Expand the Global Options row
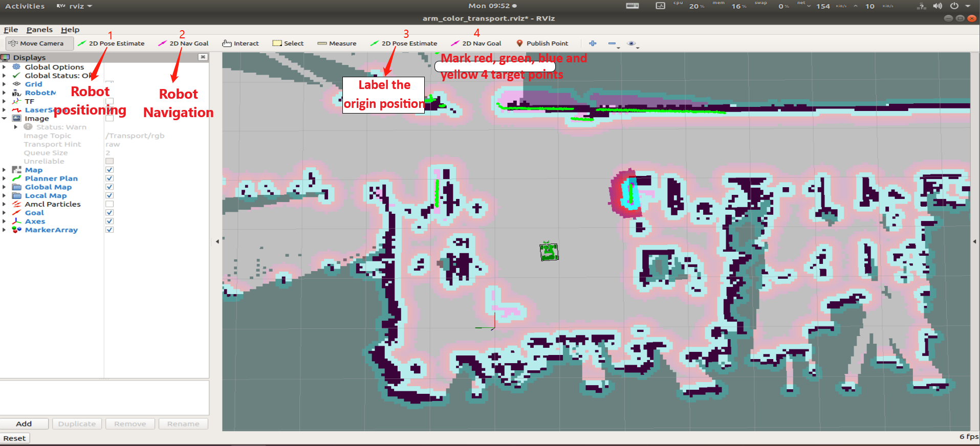This screenshot has width=980, height=446. [x=4, y=67]
